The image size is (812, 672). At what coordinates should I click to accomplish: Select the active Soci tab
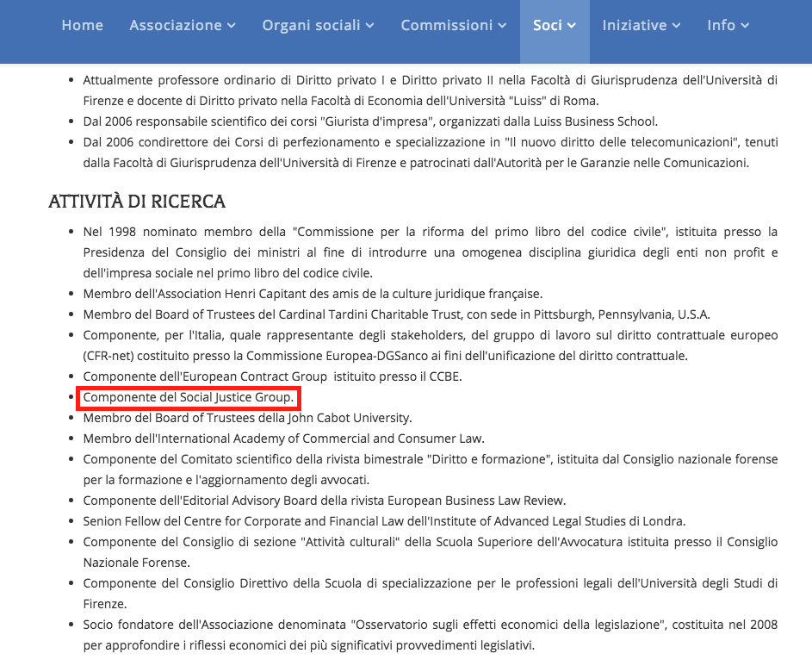pyautogui.click(x=548, y=26)
